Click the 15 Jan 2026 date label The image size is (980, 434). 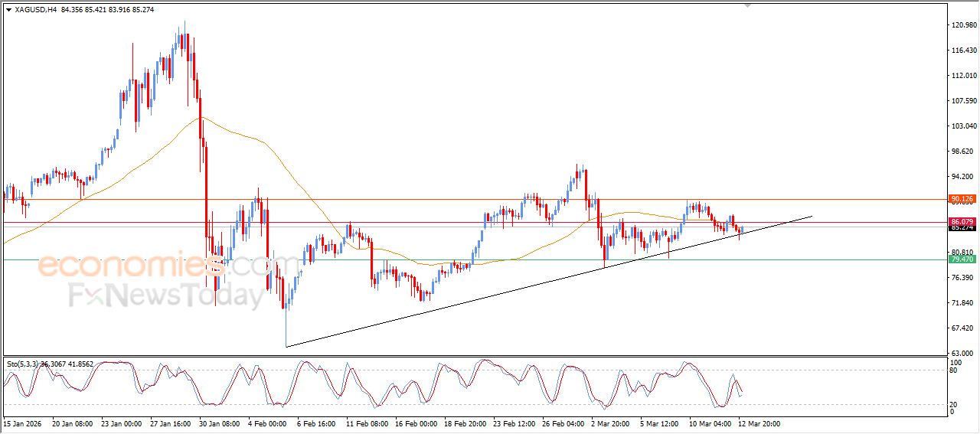pos(23,423)
